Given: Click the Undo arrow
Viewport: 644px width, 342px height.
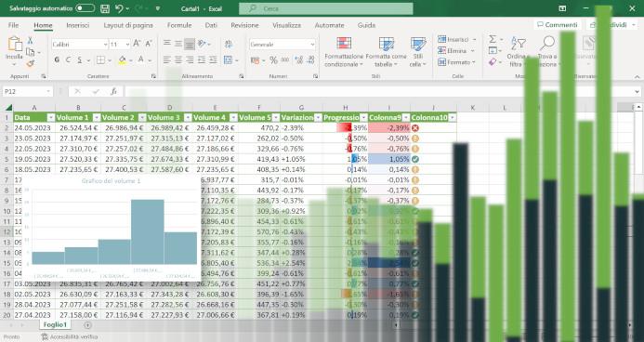Looking at the screenshot, I should [x=119, y=8].
